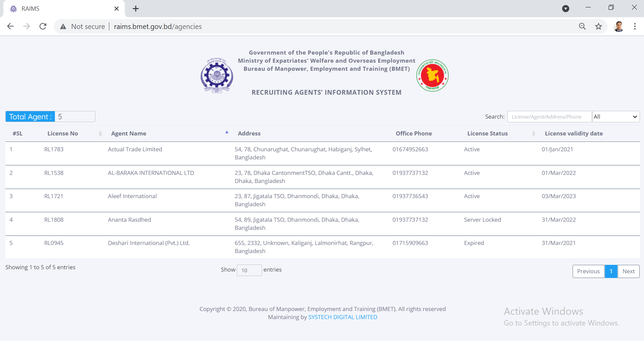This screenshot has width=644, height=341.
Task: Sort the table by License Status
Action: [487, 133]
